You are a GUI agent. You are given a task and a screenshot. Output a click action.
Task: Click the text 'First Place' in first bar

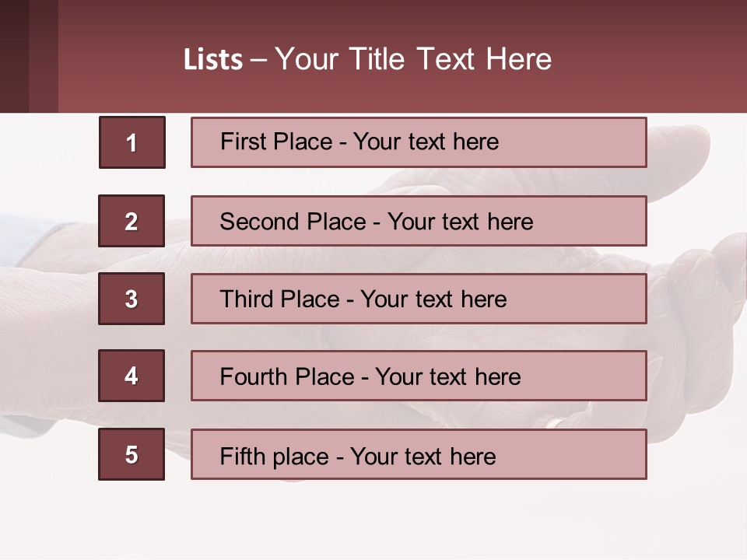[x=276, y=142]
